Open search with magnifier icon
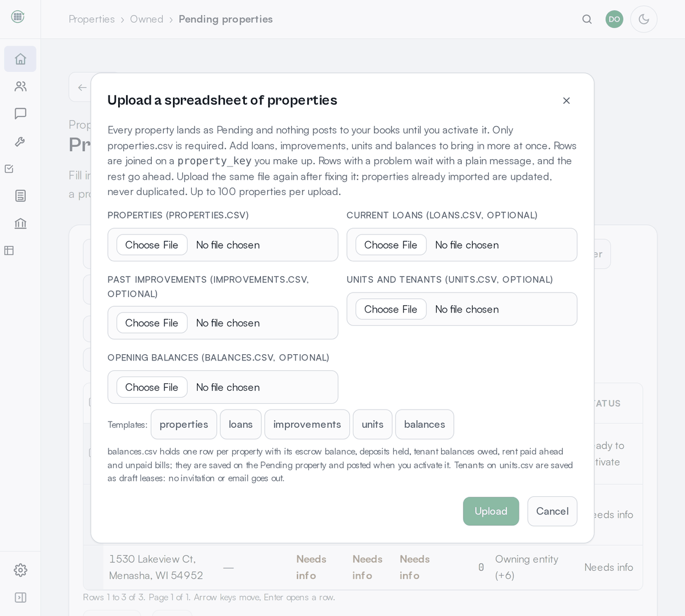685x616 pixels. pos(587,19)
